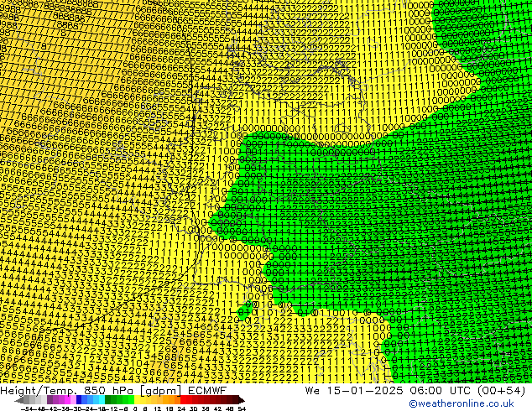Viewport: 532px width, 411px height.
Task: Select the 'Height/Temp. 850 hPa [gdpm] ECMWF' title
Action: point(113,391)
